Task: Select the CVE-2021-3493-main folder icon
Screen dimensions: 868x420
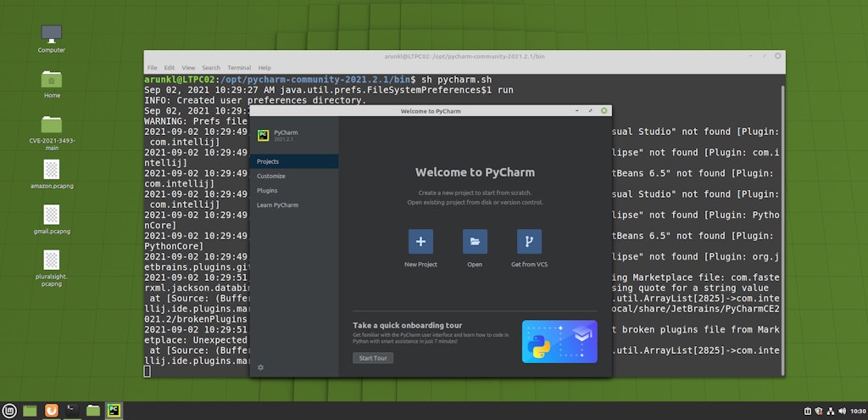Action: tap(52, 124)
